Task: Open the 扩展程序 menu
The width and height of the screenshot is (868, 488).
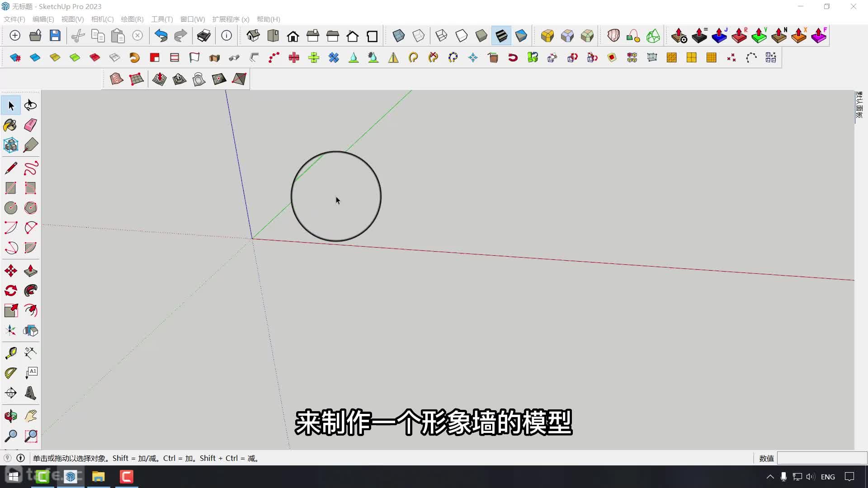Action: click(x=231, y=19)
